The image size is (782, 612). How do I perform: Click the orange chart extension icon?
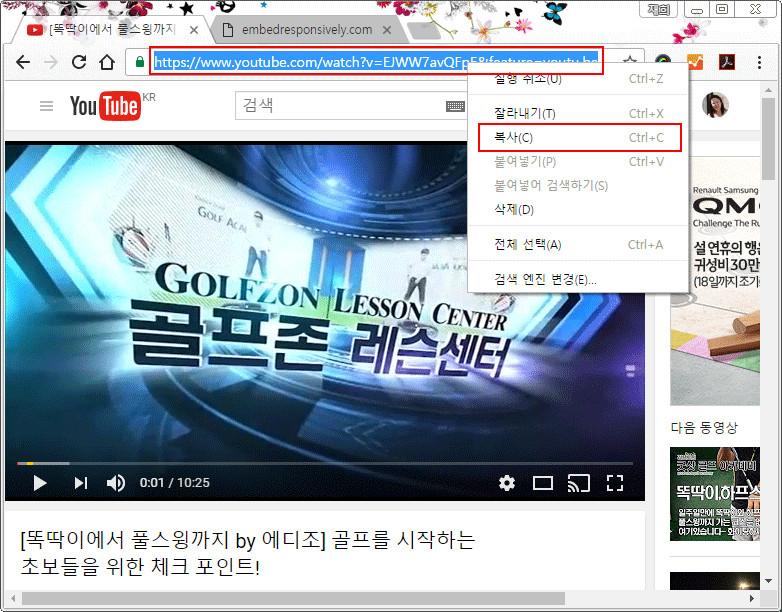click(695, 62)
